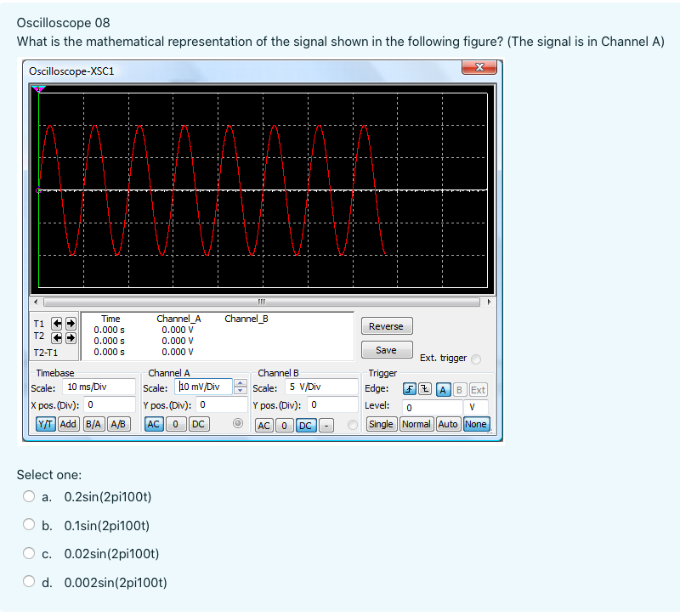Click the Channel A scale down arrow

tap(239, 391)
